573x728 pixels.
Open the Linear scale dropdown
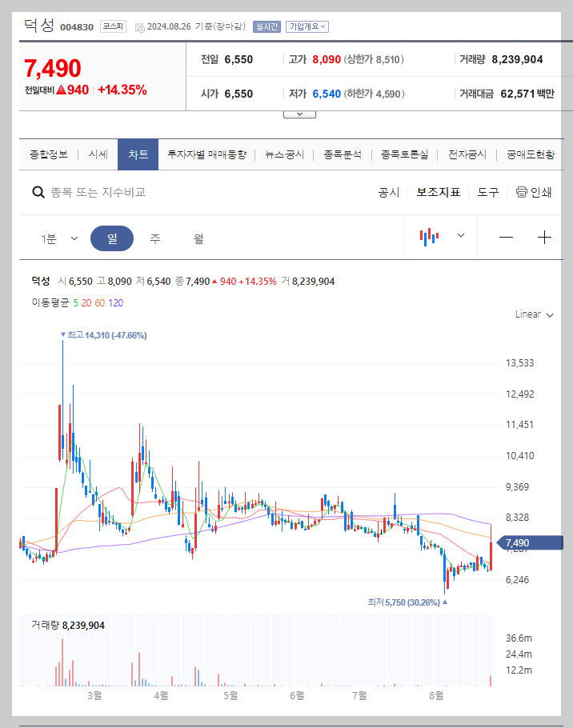534,314
